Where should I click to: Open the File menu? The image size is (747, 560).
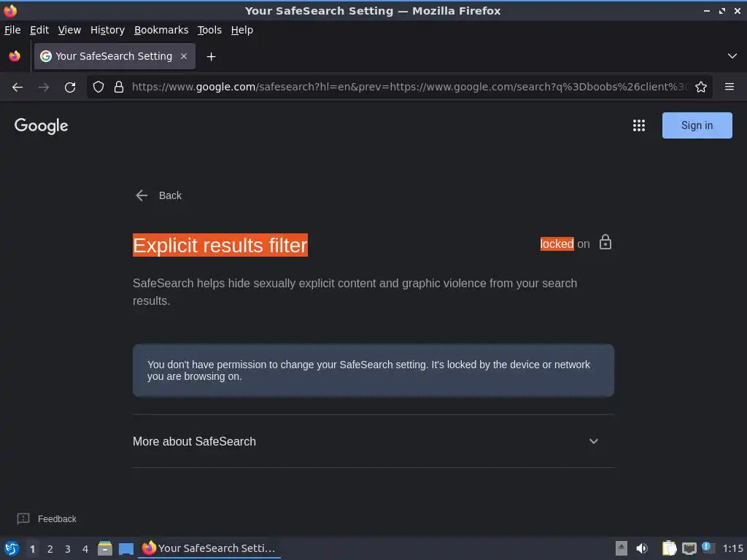pyautogui.click(x=12, y=30)
